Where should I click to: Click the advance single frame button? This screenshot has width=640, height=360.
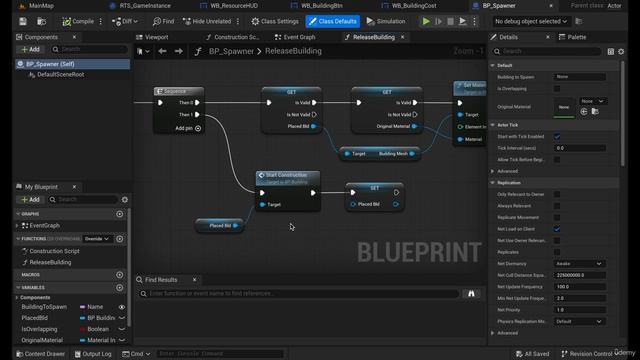pyautogui.click(x=438, y=21)
